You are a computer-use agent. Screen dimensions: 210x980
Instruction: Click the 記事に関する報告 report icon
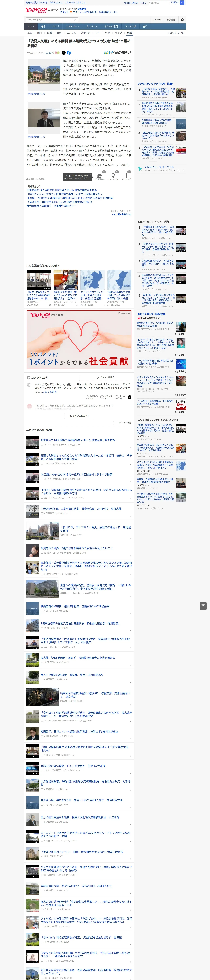tap(35, 179)
